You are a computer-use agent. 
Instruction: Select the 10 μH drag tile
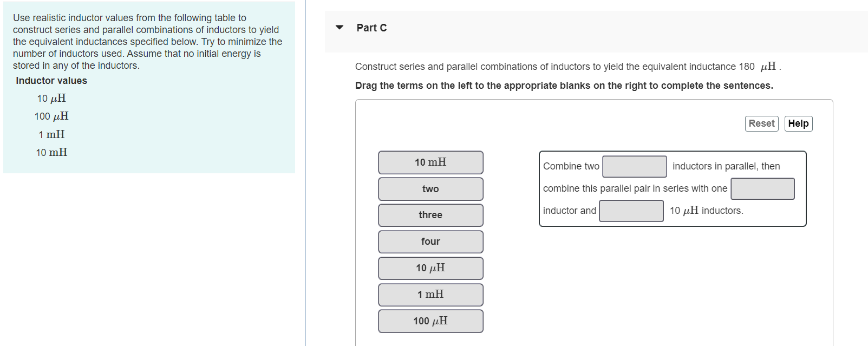pos(430,268)
